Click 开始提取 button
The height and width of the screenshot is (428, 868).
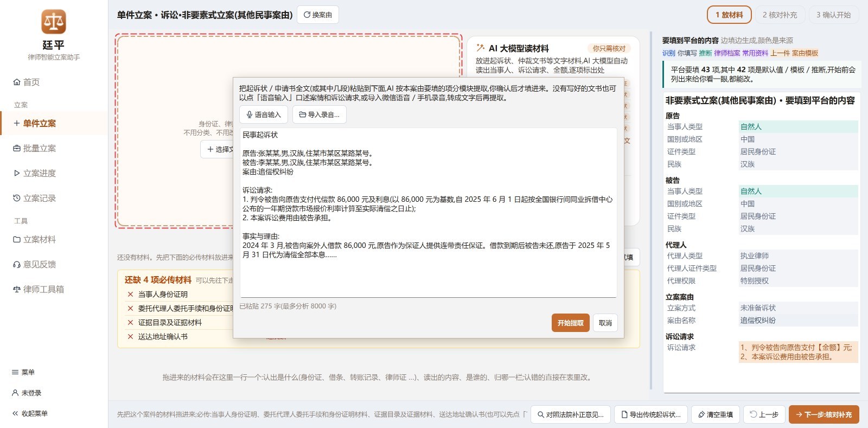coord(570,323)
